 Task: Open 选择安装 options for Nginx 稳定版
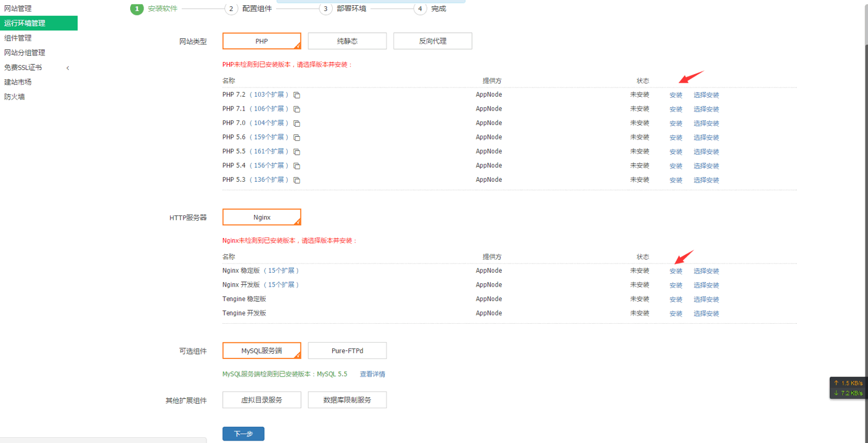(706, 271)
